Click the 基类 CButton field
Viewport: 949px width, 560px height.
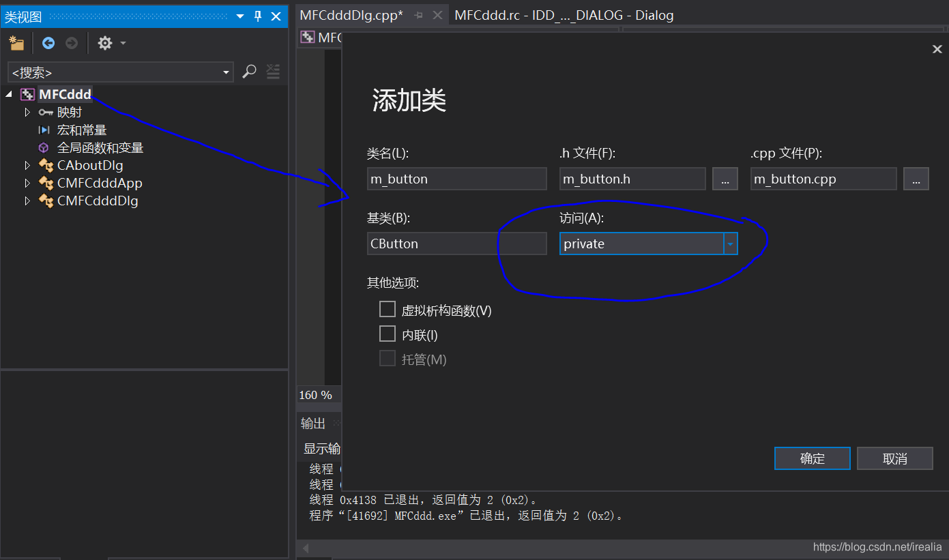(x=456, y=244)
